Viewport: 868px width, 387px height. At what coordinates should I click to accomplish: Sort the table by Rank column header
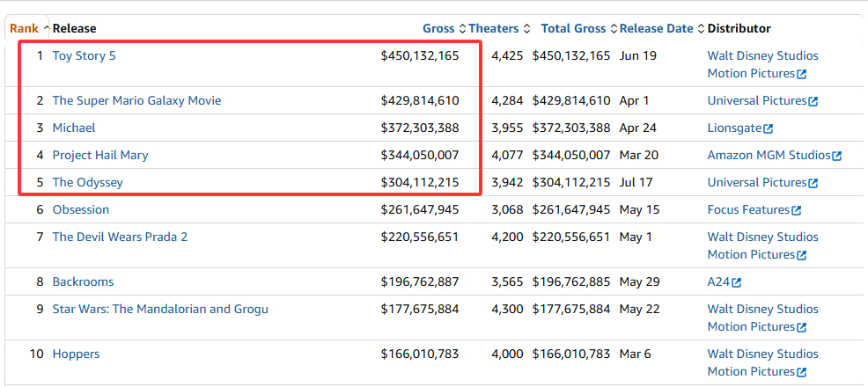(x=25, y=29)
